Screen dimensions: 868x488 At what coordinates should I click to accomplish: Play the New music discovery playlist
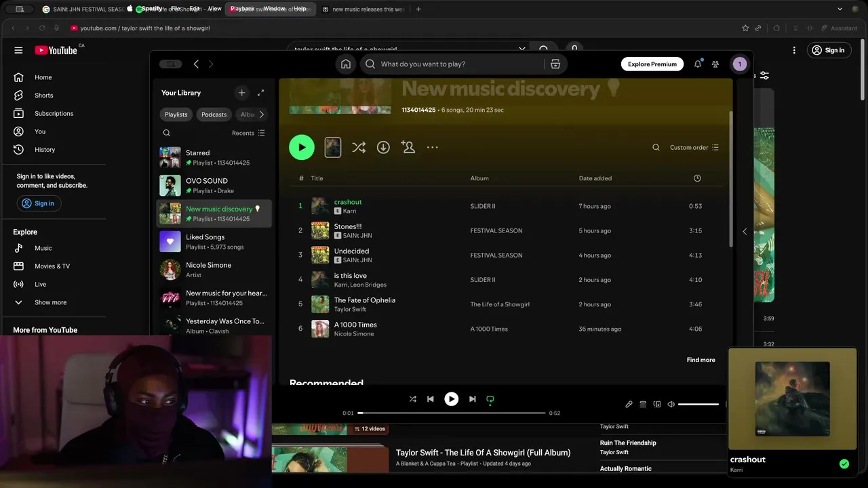click(x=302, y=147)
